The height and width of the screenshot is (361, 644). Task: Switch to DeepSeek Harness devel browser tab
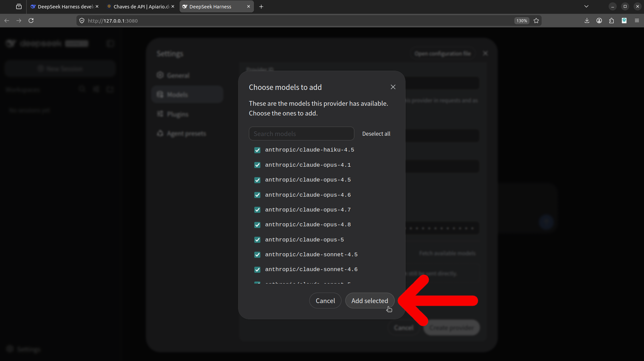[x=65, y=6]
